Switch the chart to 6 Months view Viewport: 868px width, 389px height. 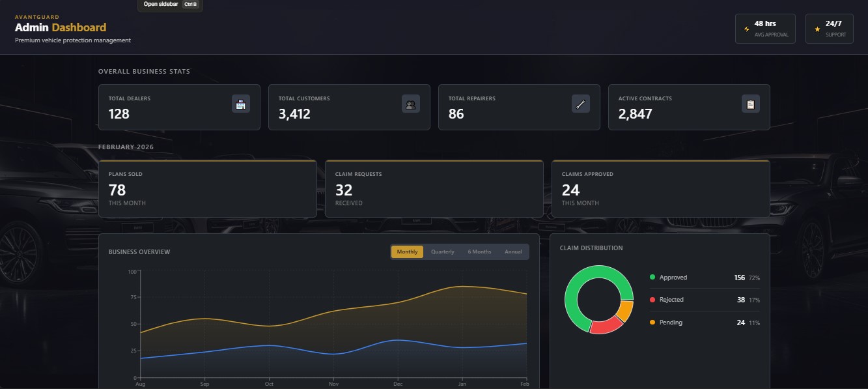479,252
